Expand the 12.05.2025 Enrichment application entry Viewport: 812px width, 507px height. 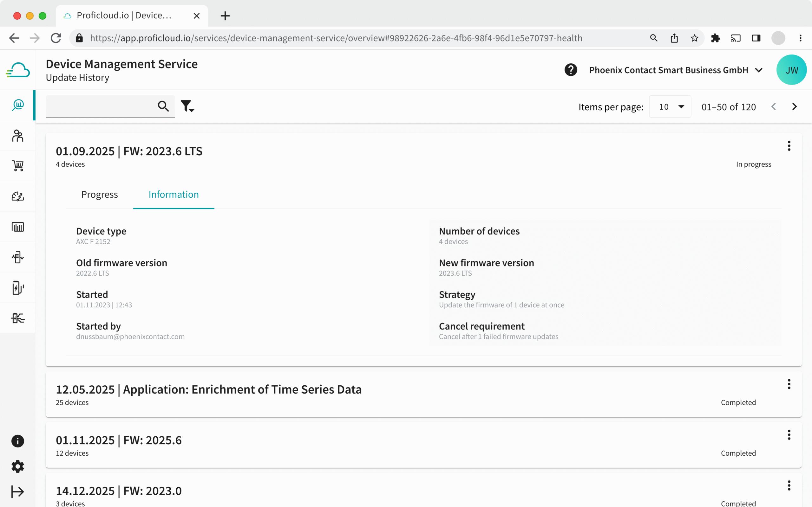click(x=208, y=390)
